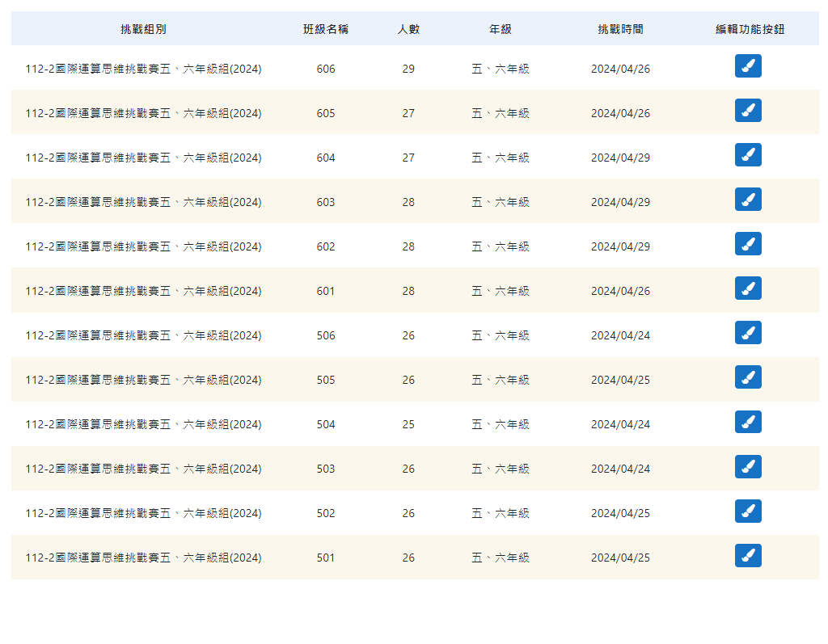
Task: Click date 2024/04/26 in row 606
Action: [620, 69]
